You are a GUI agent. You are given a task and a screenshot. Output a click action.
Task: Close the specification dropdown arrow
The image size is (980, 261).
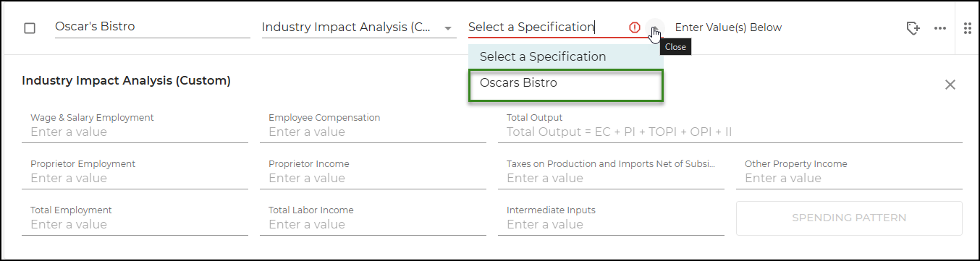[x=654, y=28]
